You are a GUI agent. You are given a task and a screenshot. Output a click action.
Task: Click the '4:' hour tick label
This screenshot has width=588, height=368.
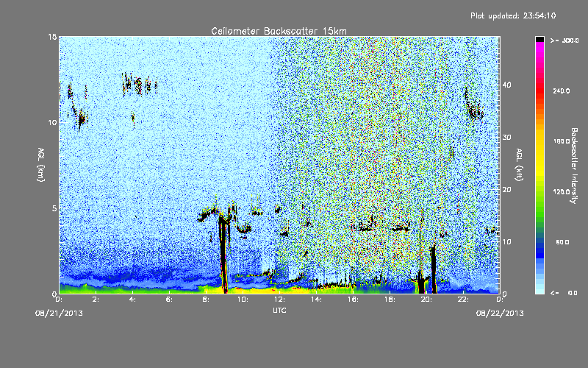pyautogui.click(x=132, y=300)
